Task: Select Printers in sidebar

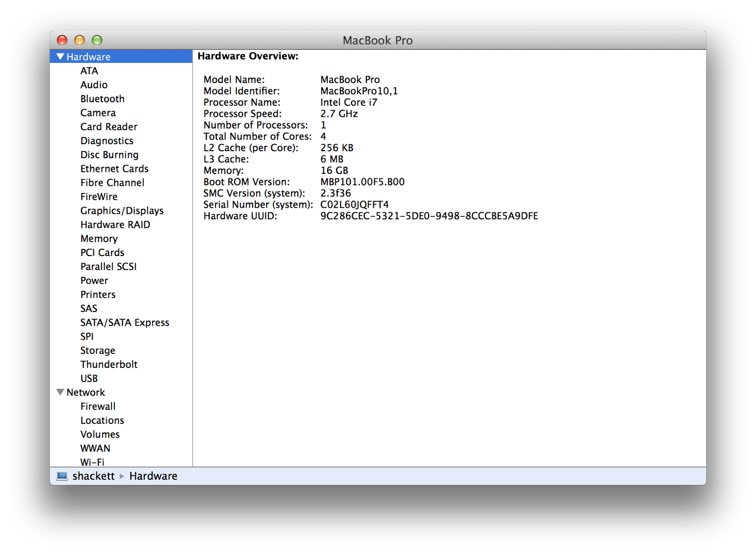Action: click(98, 294)
